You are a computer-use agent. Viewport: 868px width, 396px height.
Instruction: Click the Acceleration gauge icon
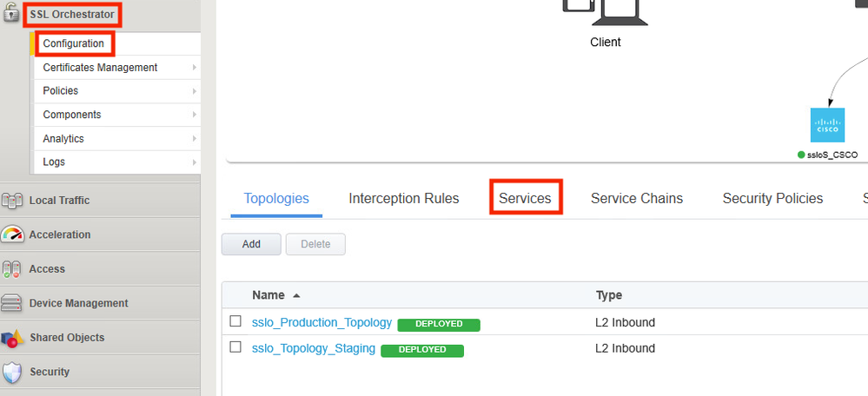pyautogui.click(x=12, y=234)
